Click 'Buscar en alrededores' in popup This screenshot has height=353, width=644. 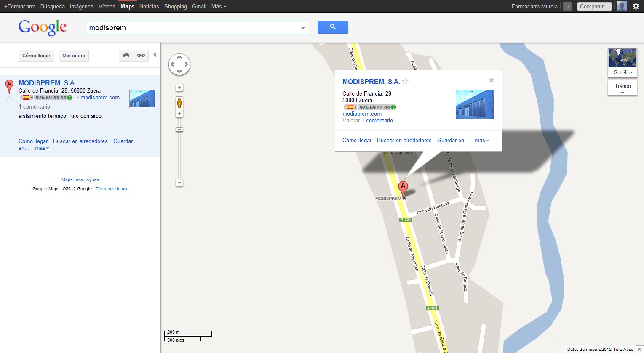pyautogui.click(x=404, y=141)
